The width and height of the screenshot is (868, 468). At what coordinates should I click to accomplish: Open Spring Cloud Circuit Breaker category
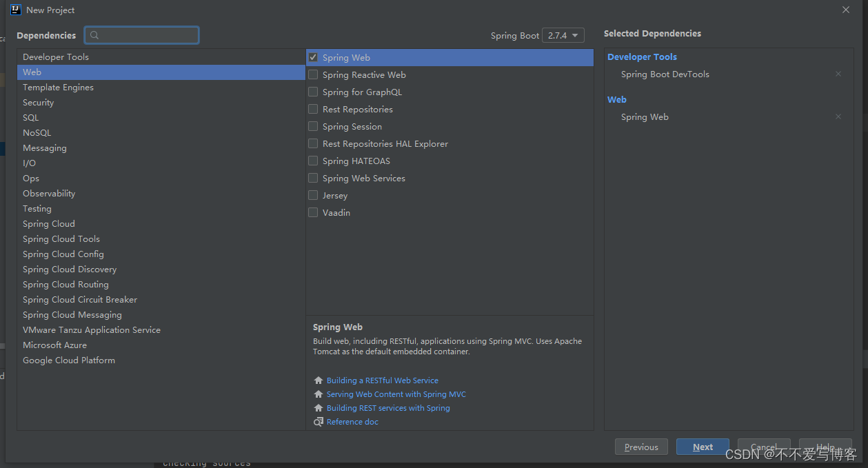click(x=161, y=300)
